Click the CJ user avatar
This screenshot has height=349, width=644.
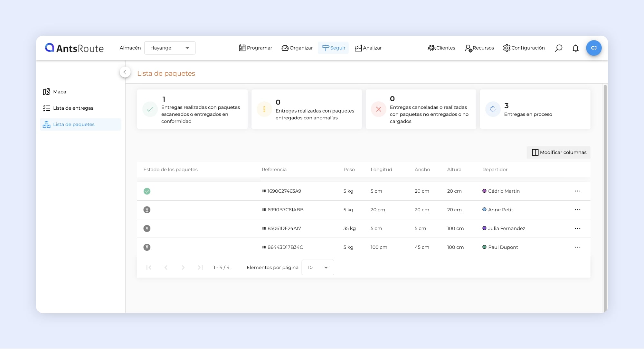pos(593,48)
